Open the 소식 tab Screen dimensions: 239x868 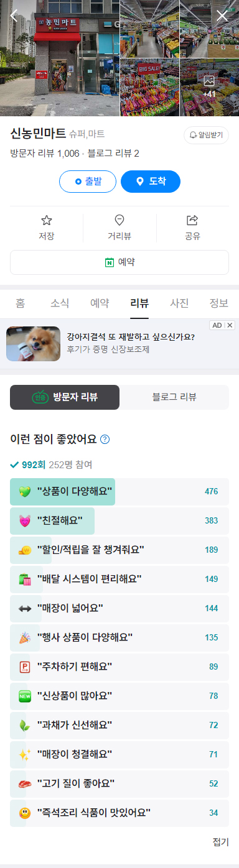(60, 303)
